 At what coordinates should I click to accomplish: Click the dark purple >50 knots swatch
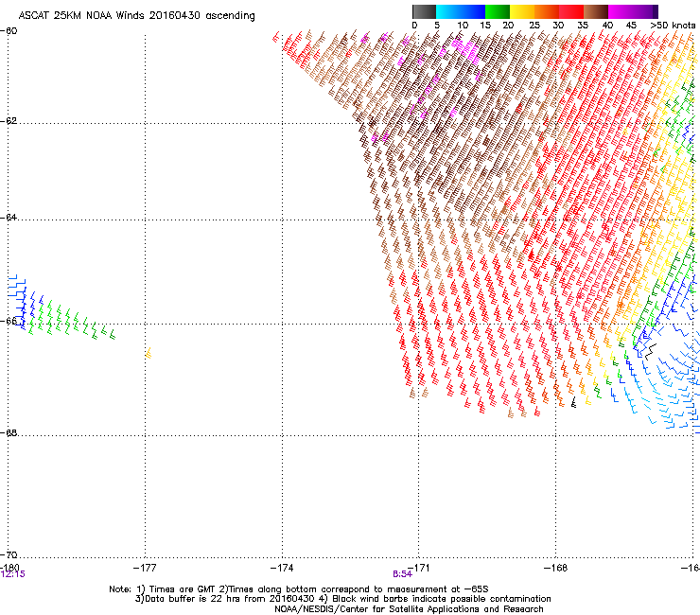(x=656, y=11)
